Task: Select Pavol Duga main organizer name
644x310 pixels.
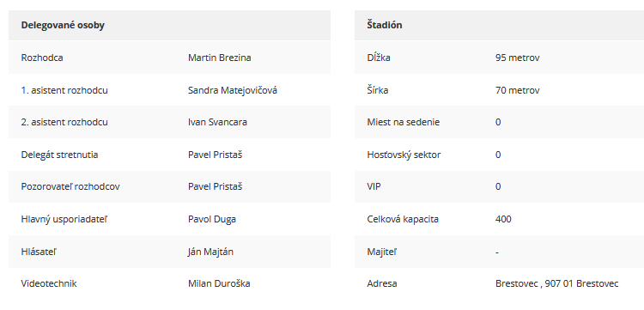Action: pyautogui.click(x=212, y=219)
